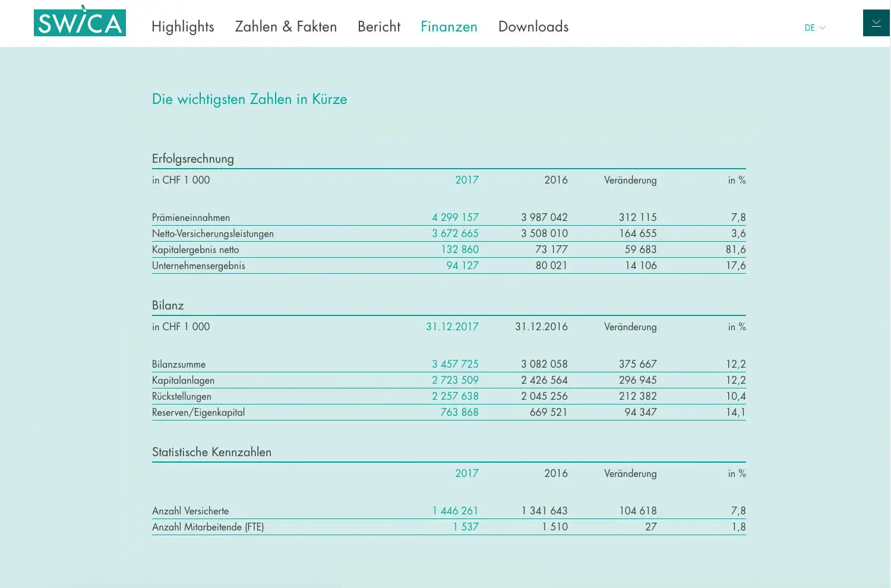Navigate to the Downloads page

[533, 27]
